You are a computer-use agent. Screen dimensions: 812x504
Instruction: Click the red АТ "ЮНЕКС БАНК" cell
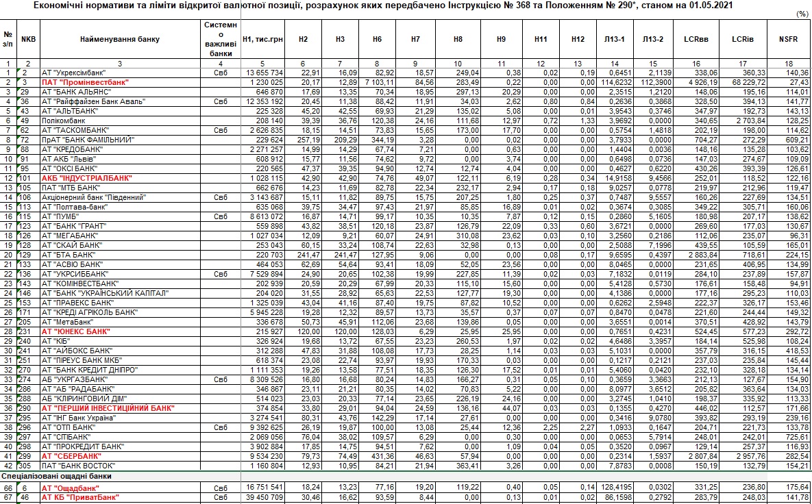point(120,331)
